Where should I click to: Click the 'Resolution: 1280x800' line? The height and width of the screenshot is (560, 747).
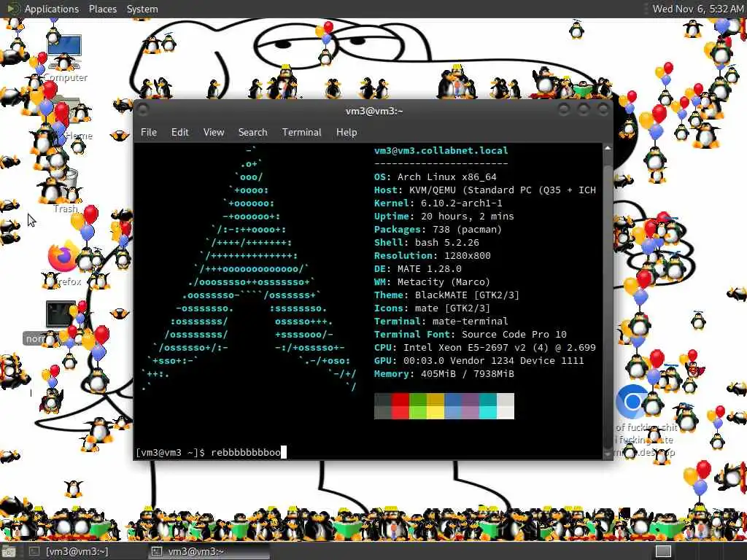click(433, 255)
